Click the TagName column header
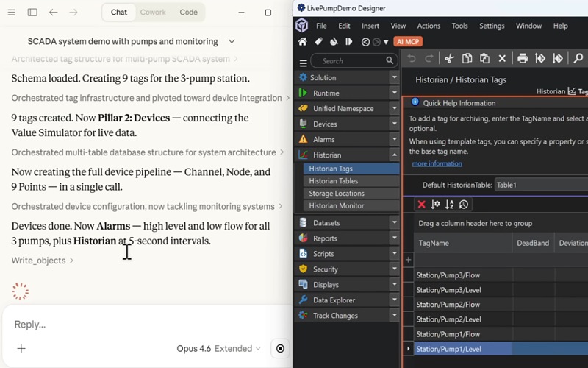The width and height of the screenshot is (588, 368). coord(463,243)
